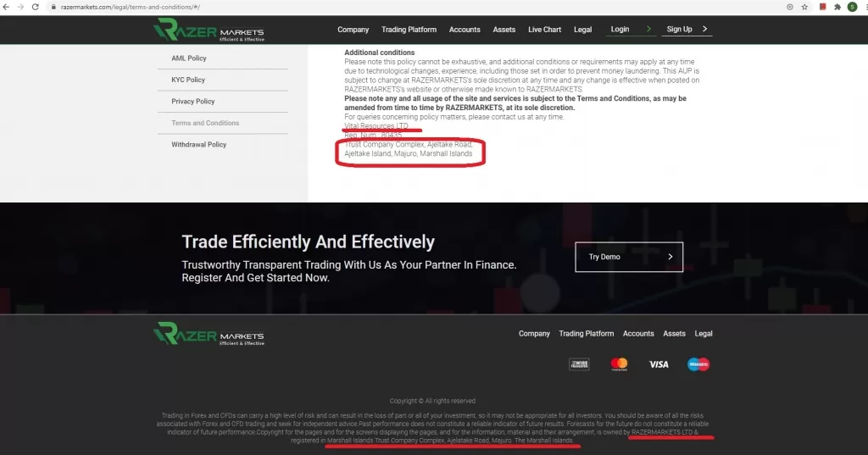This screenshot has height=455, width=868.
Task: Click the browser forward arrow
Action: 20,7
